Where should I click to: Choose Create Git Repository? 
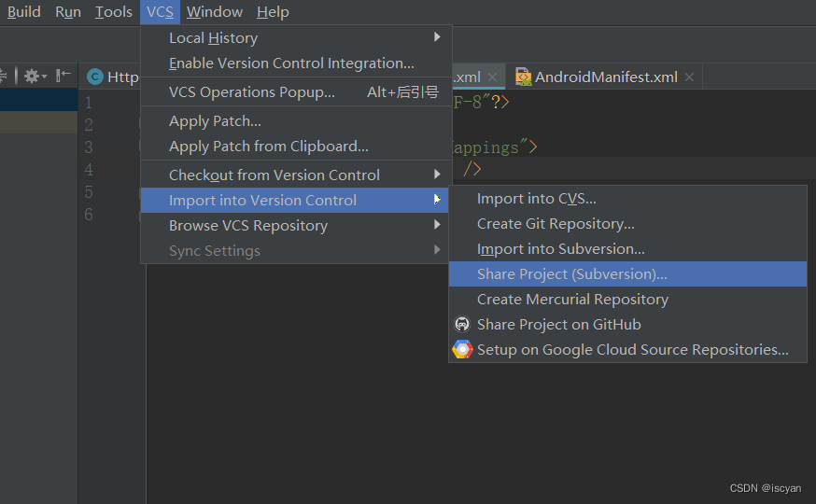[x=556, y=224]
